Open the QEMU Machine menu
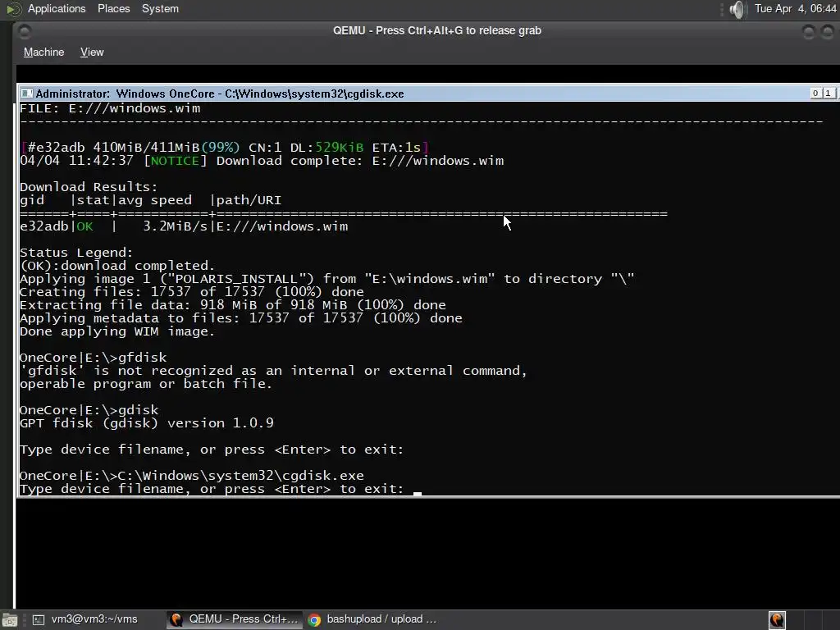Viewport: 840px width, 630px height. (44, 52)
